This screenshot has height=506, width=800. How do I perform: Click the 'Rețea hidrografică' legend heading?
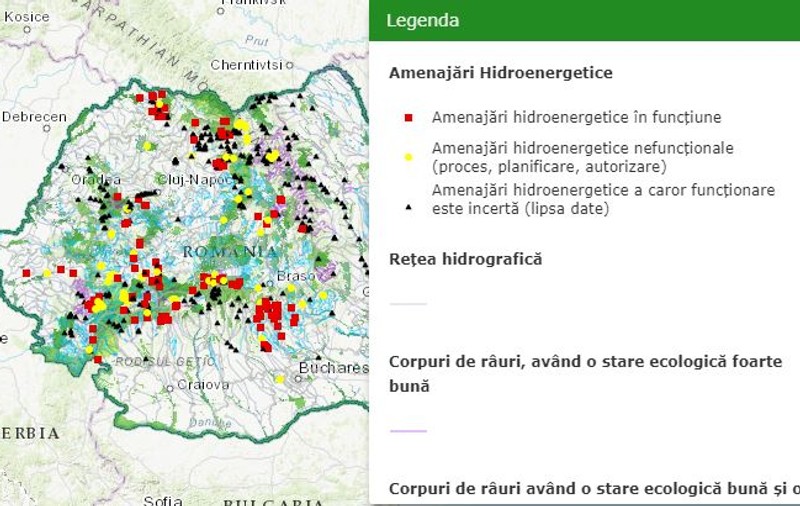[x=465, y=259]
